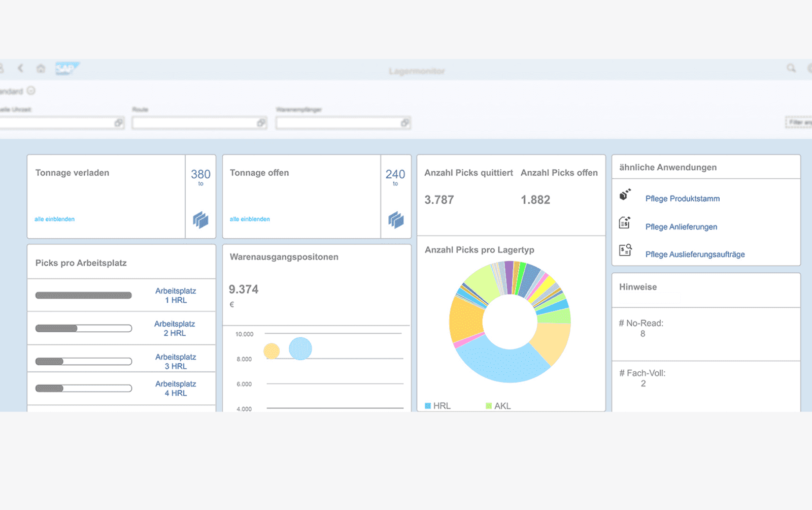Expand the Standard variant dropdown
812x510 pixels.
30,91
